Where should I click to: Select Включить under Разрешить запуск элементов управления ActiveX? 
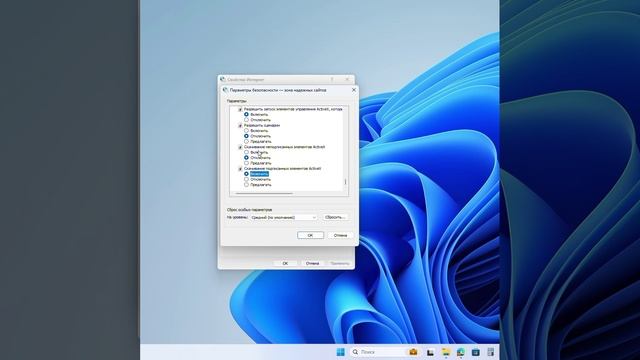coord(246,114)
